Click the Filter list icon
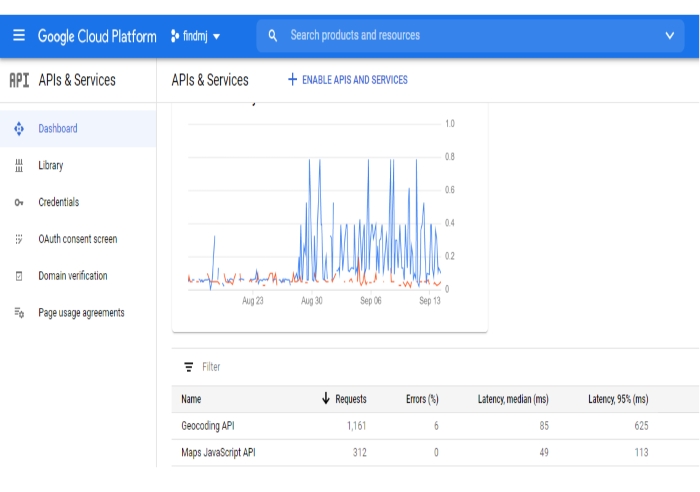 coord(189,367)
